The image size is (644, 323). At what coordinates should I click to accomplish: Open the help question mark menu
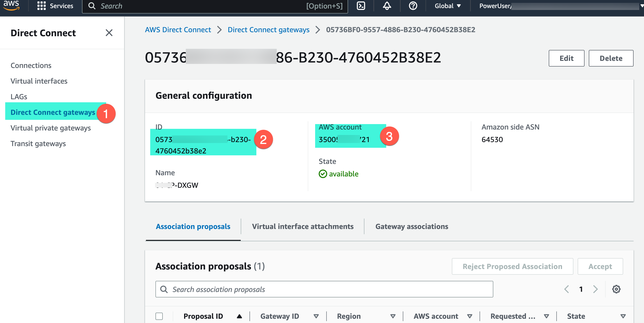[413, 6]
